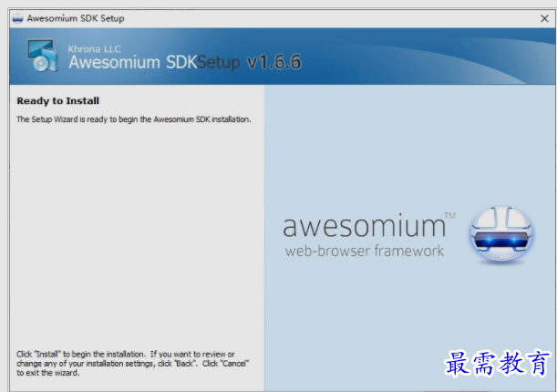
Task: Click the 'Awesomium SDK Setup' window title text
Action: [76, 18]
